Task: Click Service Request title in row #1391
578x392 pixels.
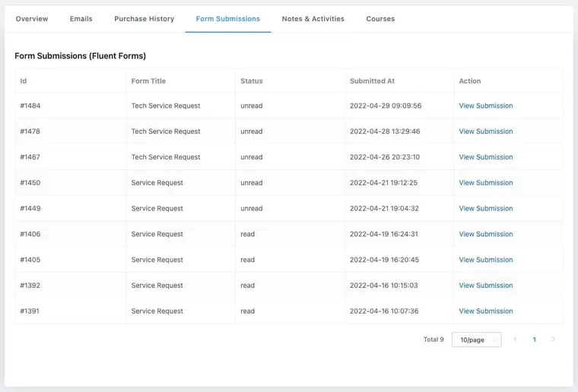Action: pyautogui.click(x=157, y=311)
